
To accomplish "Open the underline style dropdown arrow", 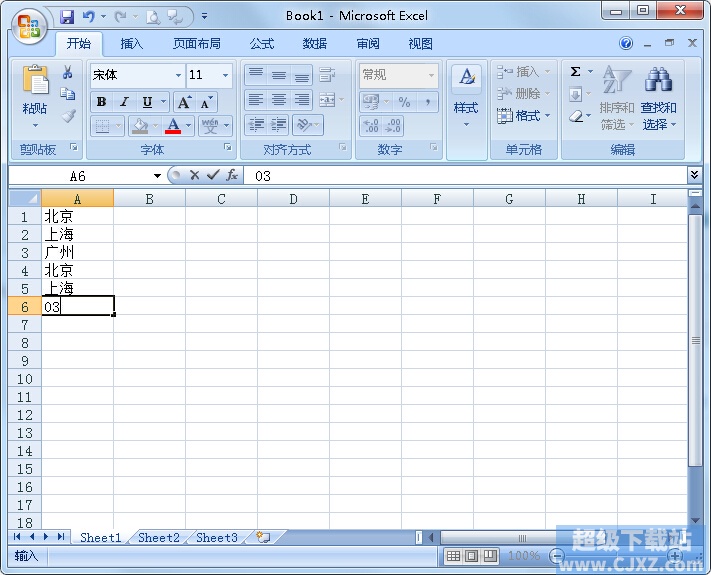I will pyautogui.click(x=163, y=102).
